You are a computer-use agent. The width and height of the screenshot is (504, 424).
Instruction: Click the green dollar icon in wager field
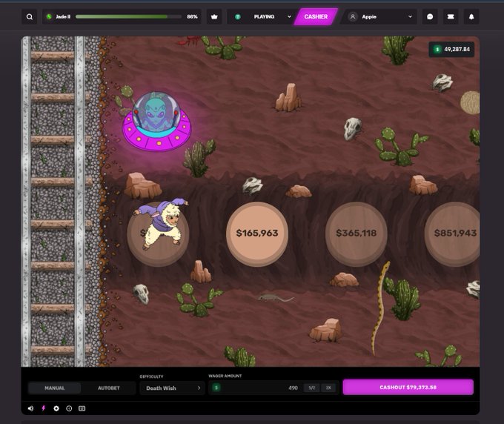pos(216,388)
